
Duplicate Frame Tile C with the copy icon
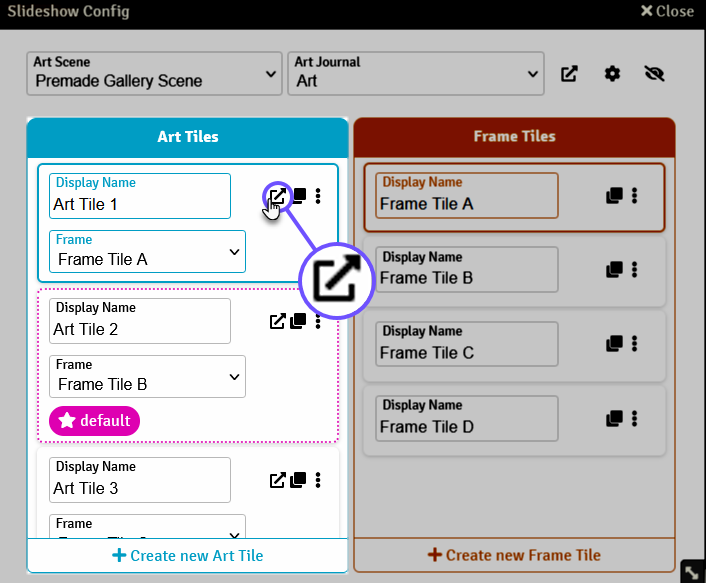[614, 344]
